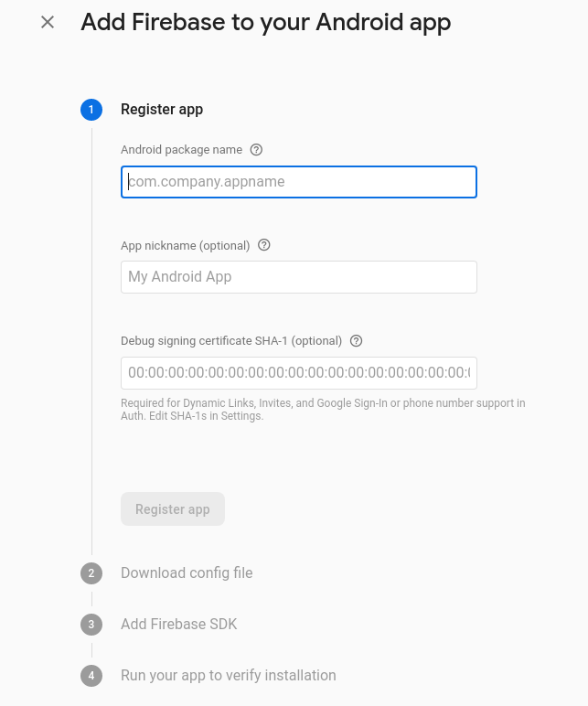Click the App nickname text box
The height and width of the screenshot is (706, 588).
point(298,277)
